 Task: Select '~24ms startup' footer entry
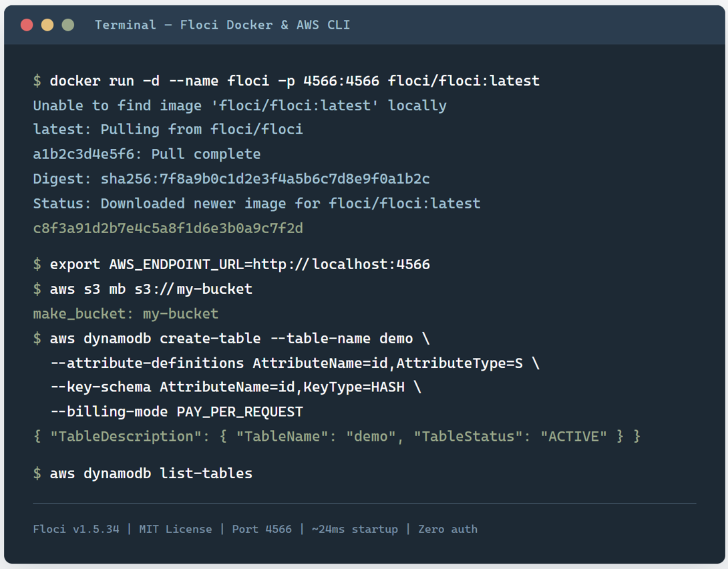point(355,529)
